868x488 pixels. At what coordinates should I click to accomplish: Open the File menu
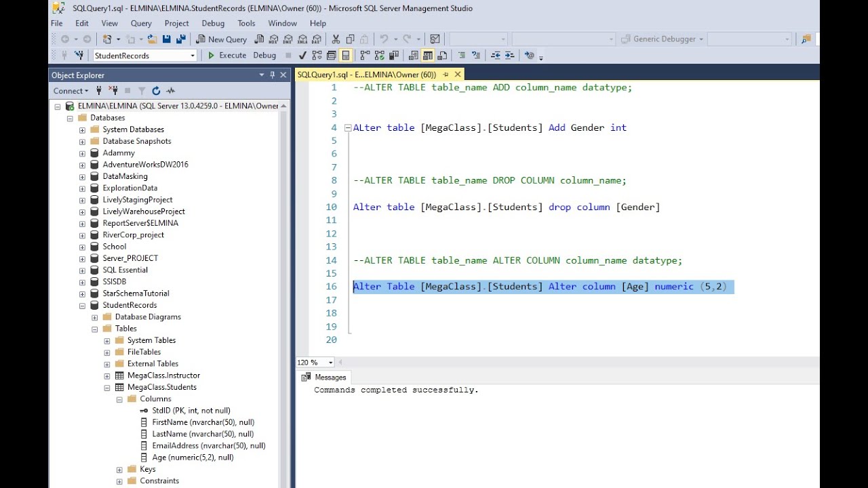pyautogui.click(x=57, y=23)
